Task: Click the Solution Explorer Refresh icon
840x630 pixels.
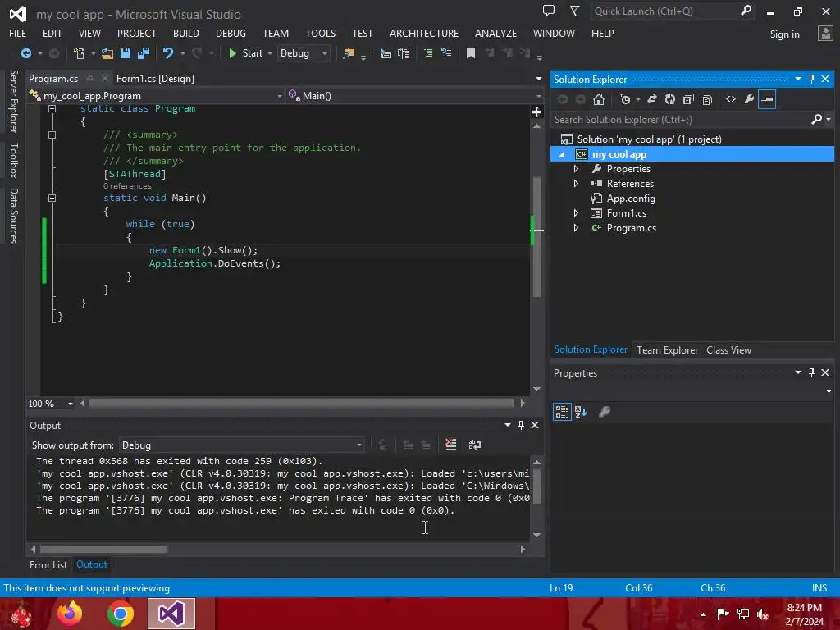Action: click(669, 99)
